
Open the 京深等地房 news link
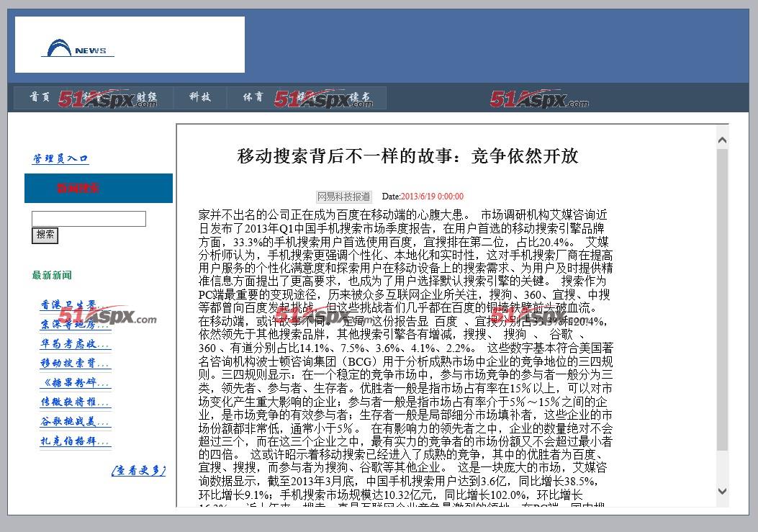click(75, 325)
